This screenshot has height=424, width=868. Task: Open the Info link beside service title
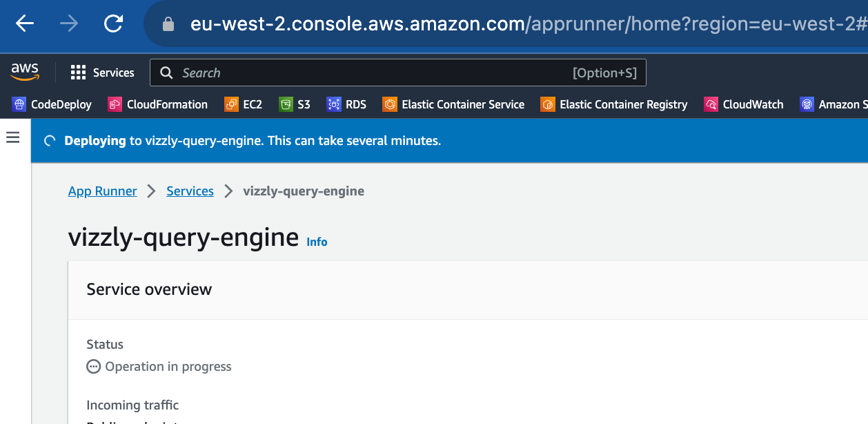(x=317, y=242)
